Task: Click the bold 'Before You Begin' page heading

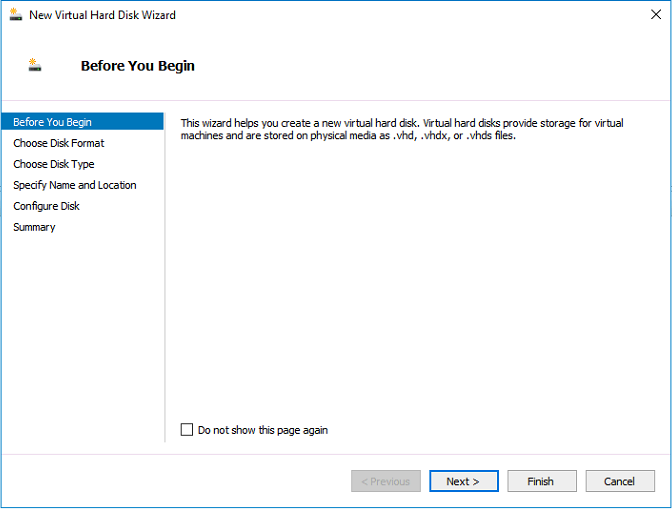Action: pyautogui.click(x=138, y=66)
